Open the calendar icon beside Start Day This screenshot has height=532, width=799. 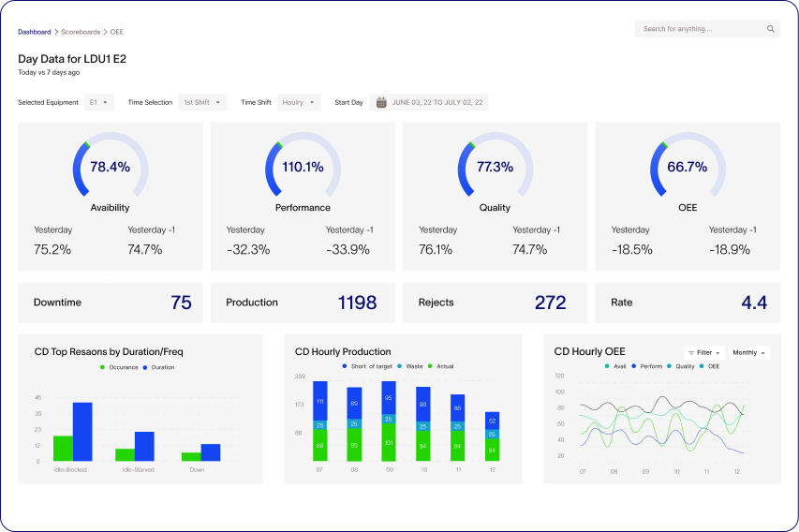(381, 102)
